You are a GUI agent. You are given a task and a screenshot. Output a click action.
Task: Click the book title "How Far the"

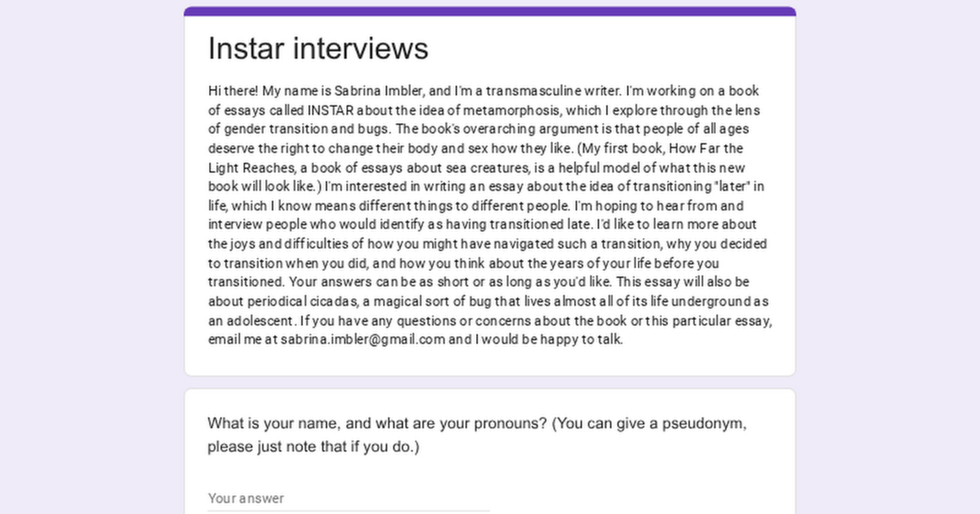tap(706, 148)
